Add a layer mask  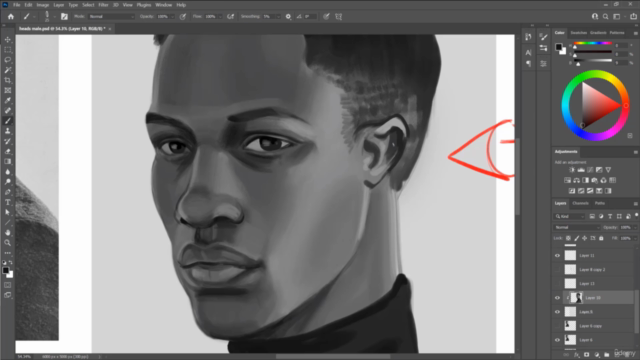(587, 355)
